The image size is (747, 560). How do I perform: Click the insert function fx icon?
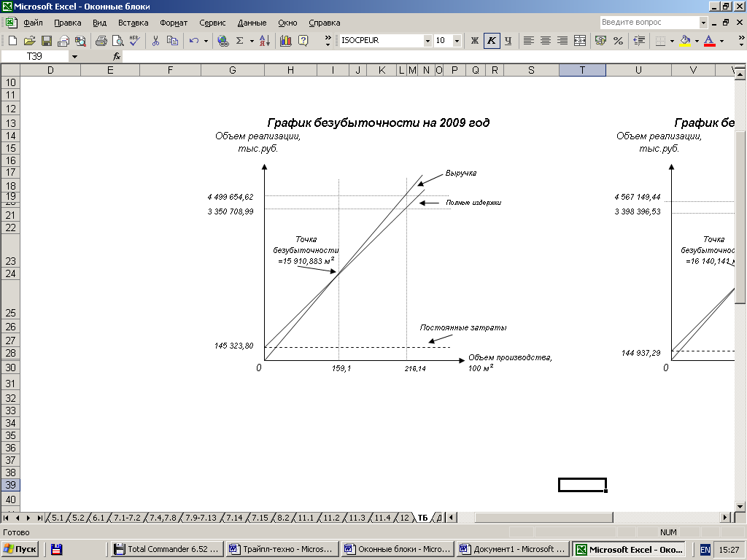117,56
